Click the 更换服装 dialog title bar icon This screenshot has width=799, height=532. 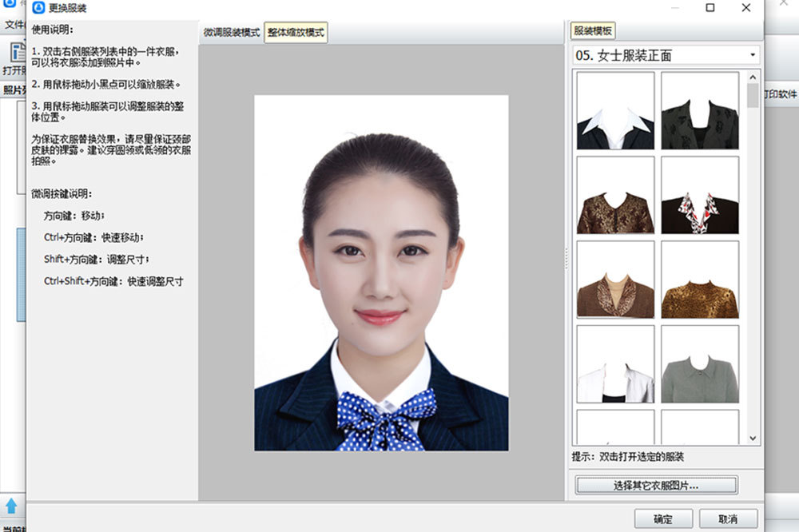pyautogui.click(x=38, y=8)
